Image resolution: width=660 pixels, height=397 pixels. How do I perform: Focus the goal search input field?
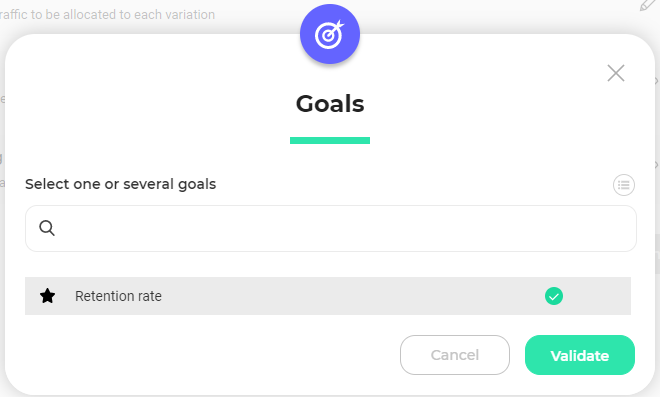[x=331, y=229]
